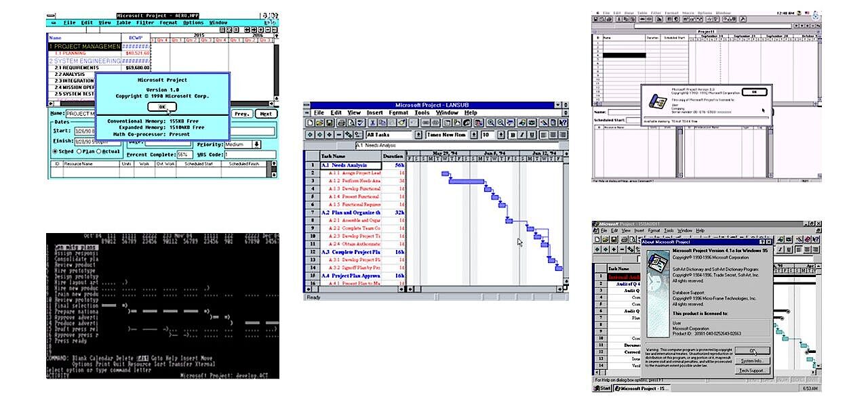Screen dimensions: 868x399
Task: Click the New icon in the Windows 95 Project window
Action: (x=597, y=240)
